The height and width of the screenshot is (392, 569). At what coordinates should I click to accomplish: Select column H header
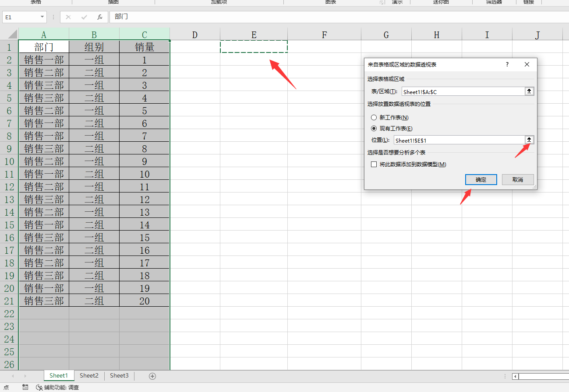tap(437, 35)
